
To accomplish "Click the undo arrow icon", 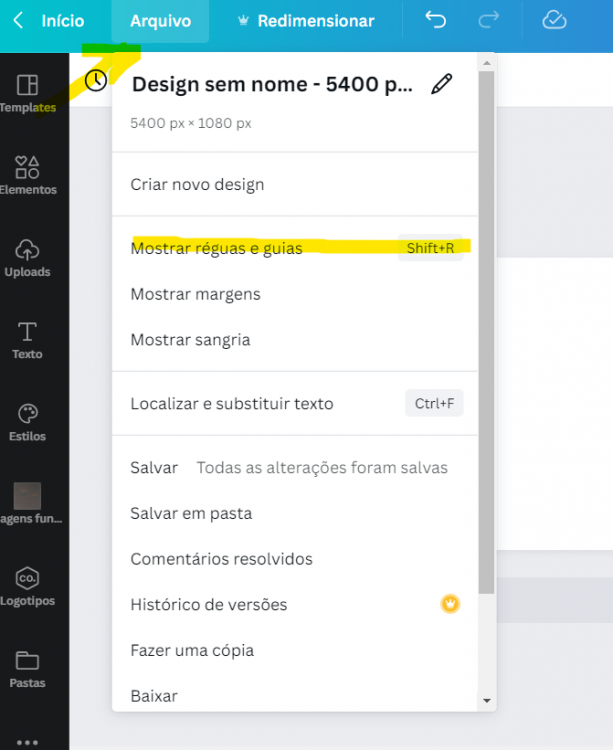I will 436,20.
